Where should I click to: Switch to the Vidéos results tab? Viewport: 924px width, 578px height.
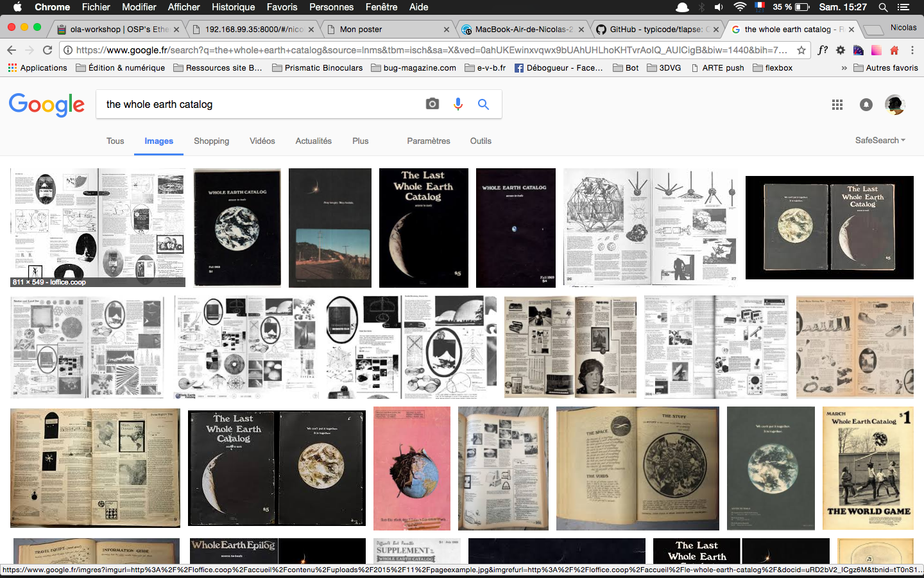point(262,141)
